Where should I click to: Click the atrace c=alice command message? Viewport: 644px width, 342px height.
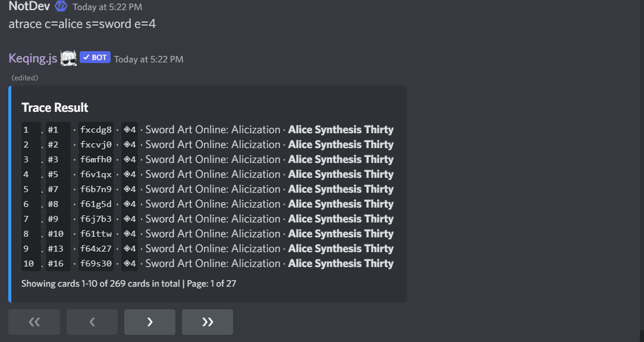pyautogui.click(x=82, y=24)
